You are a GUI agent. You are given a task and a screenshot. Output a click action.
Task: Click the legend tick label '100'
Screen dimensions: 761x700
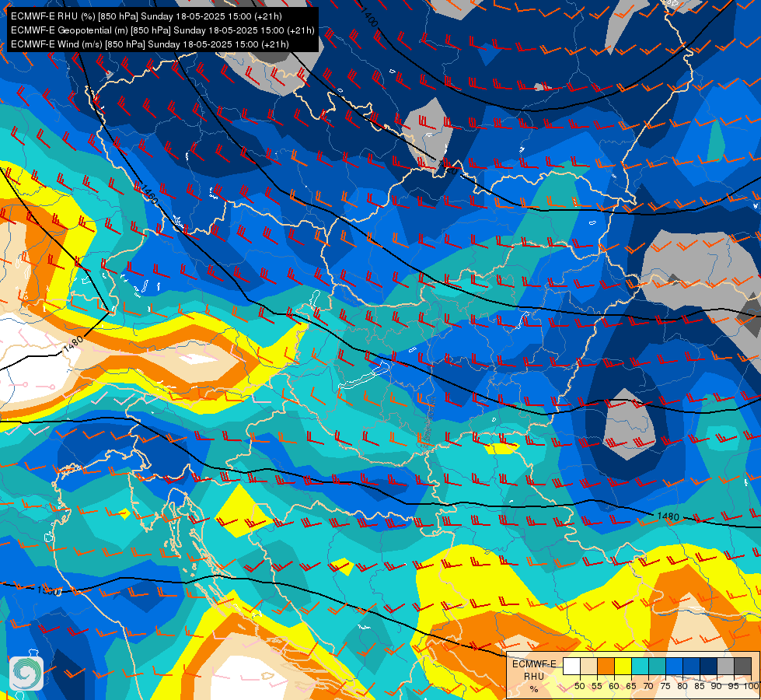coord(752,686)
